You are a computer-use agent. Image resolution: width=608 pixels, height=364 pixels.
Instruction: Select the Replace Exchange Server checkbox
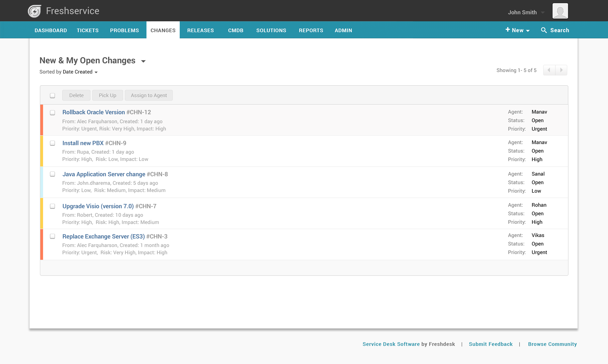pos(52,236)
